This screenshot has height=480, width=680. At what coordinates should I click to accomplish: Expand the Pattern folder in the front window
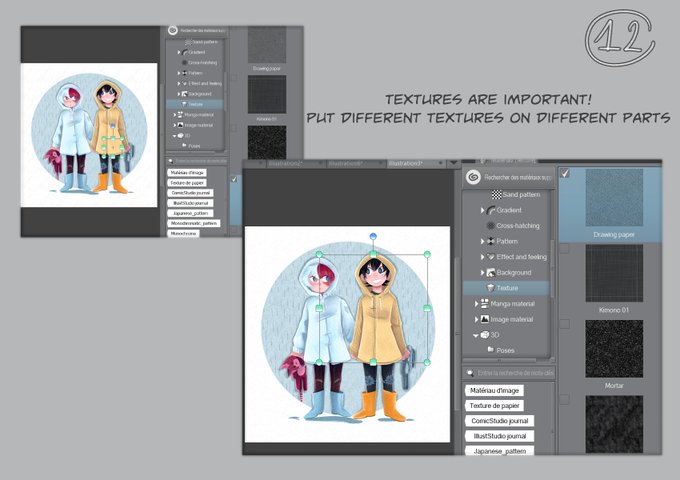(x=482, y=242)
